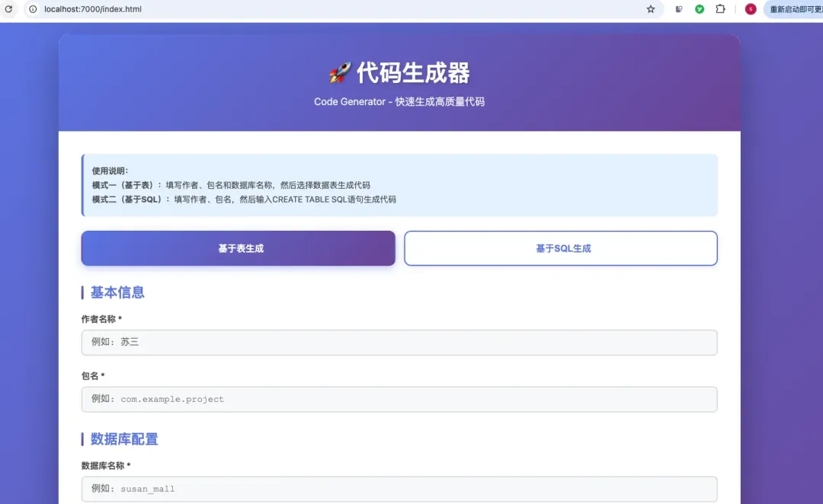The height and width of the screenshot is (504, 823).
Task: Click the 使用说明 instructions box
Action: tap(399, 185)
